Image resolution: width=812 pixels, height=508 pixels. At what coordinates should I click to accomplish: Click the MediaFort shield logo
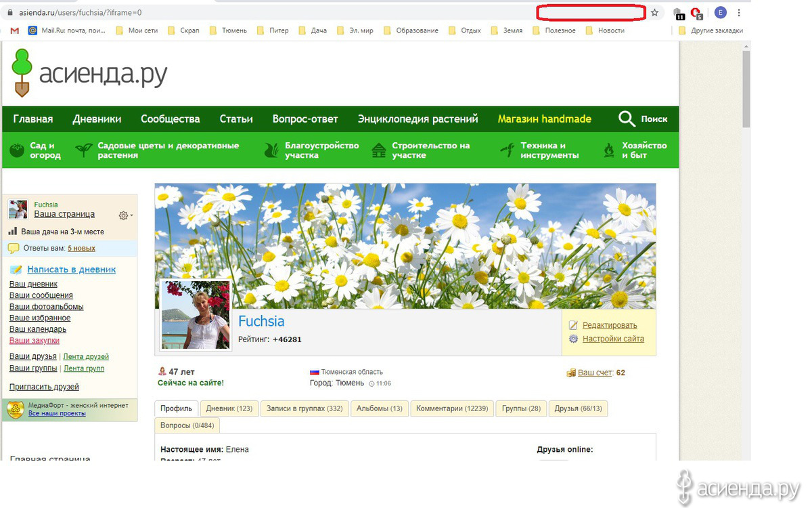[16, 409]
